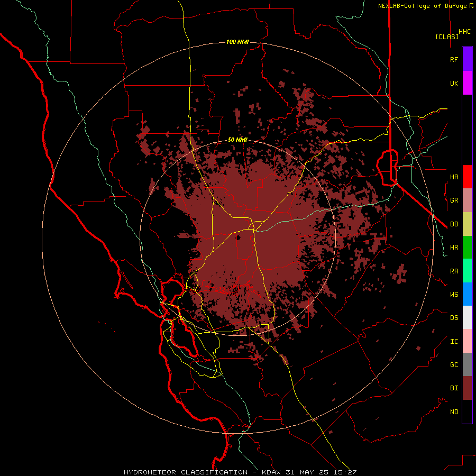Click the HA red legend color swatch
The width and height of the screenshot is (476, 476).
point(467,177)
